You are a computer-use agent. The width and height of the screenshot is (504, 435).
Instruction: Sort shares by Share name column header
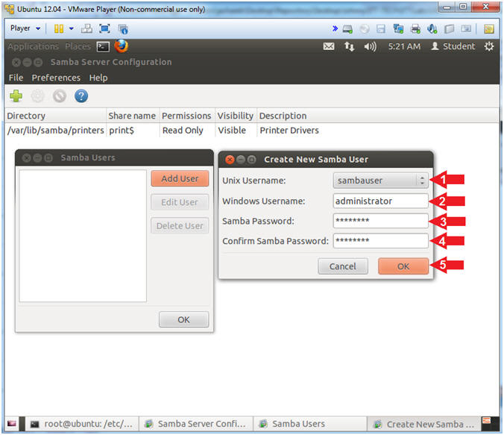133,116
